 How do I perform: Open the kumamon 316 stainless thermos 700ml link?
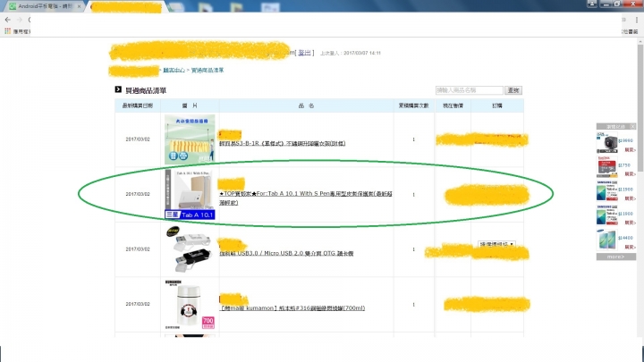click(x=292, y=307)
